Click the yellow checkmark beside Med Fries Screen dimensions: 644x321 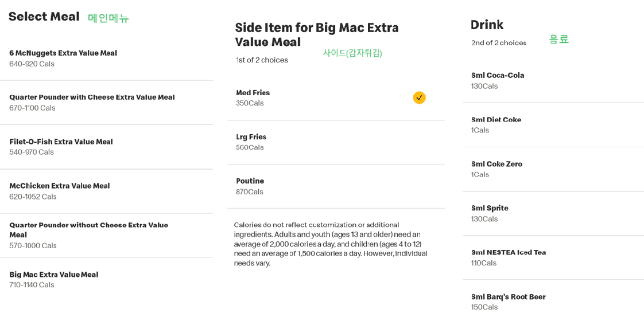coord(419,98)
